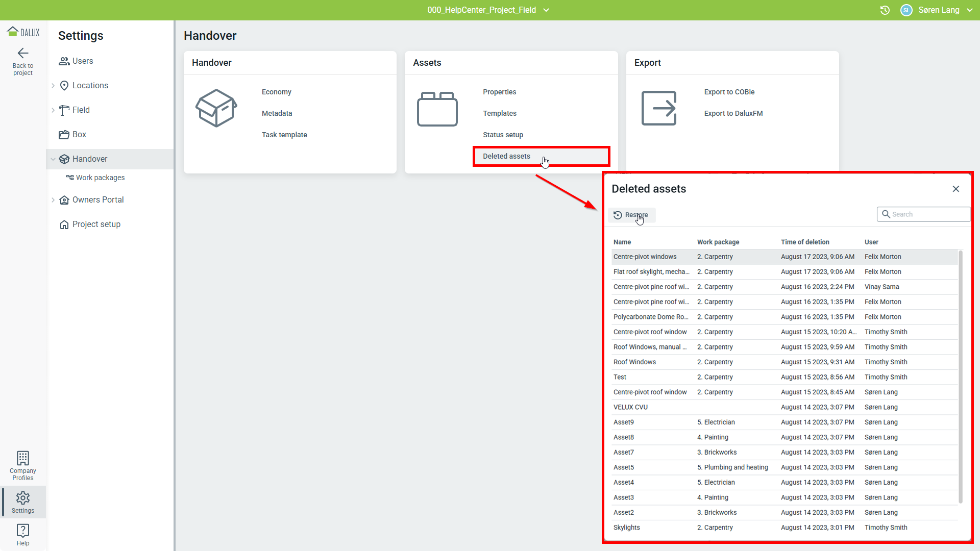Click the Export arrow illustration icon
The height and width of the screenshot is (551, 980).
[x=659, y=108]
